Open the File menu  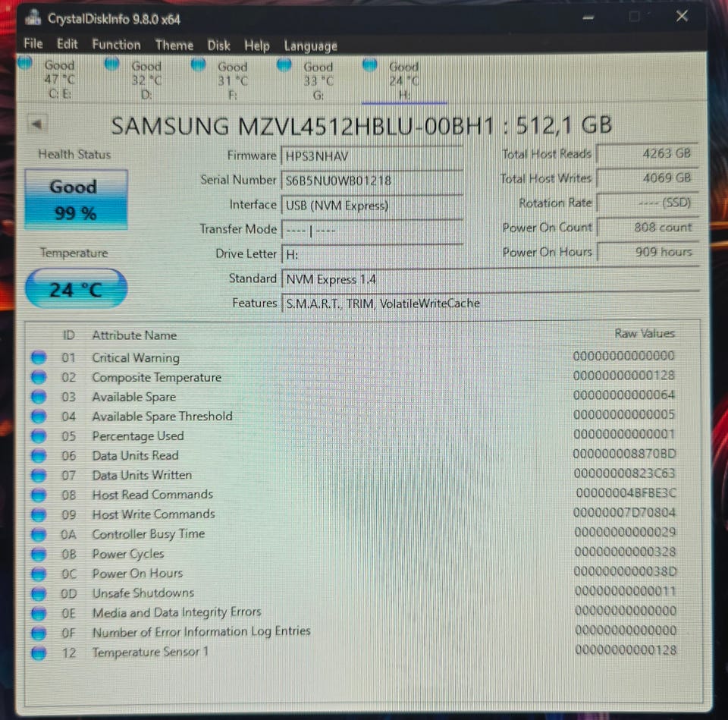(x=33, y=44)
